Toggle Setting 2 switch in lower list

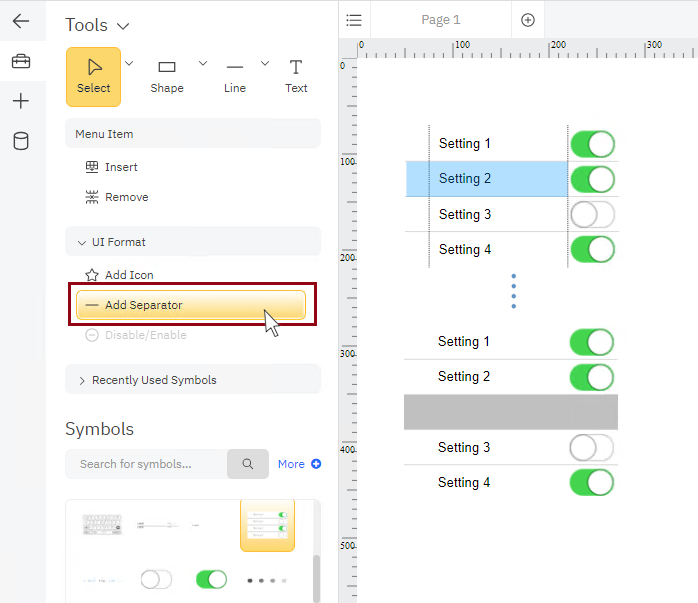click(592, 377)
